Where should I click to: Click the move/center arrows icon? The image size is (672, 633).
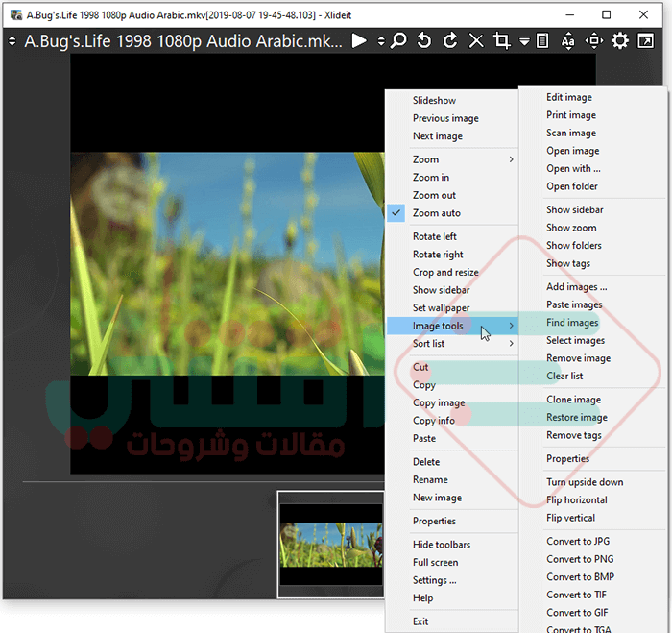tap(594, 41)
